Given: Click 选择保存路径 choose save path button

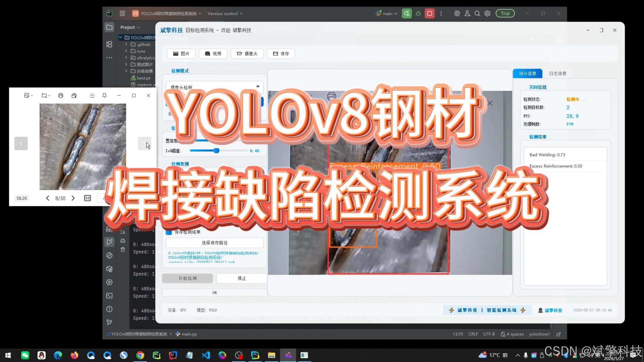Looking at the screenshot, I should pyautogui.click(x=215, y=243).
